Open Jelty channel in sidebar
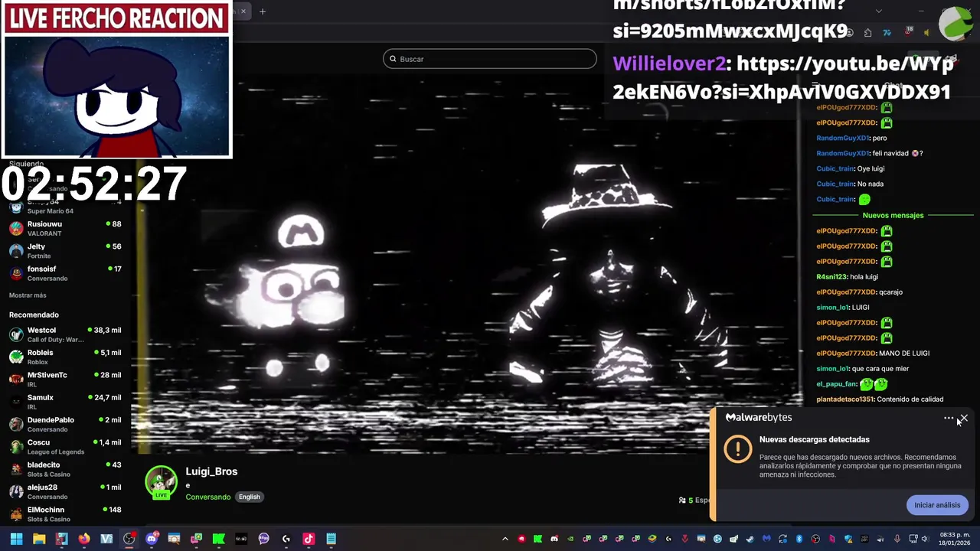The height and width of the screenshot is (551, 980). (x=65, y=250)
